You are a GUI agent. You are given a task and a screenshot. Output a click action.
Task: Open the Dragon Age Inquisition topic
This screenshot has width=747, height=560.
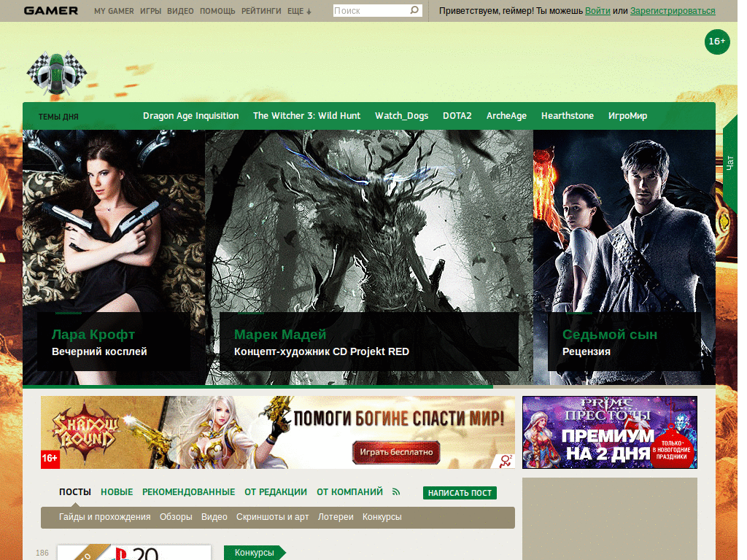(190, 116)
